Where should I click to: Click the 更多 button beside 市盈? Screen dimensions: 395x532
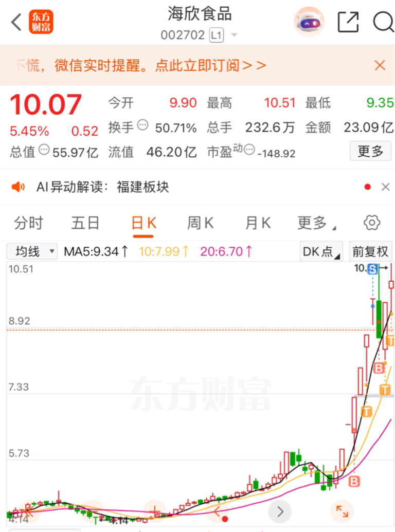tap(370, 151)
